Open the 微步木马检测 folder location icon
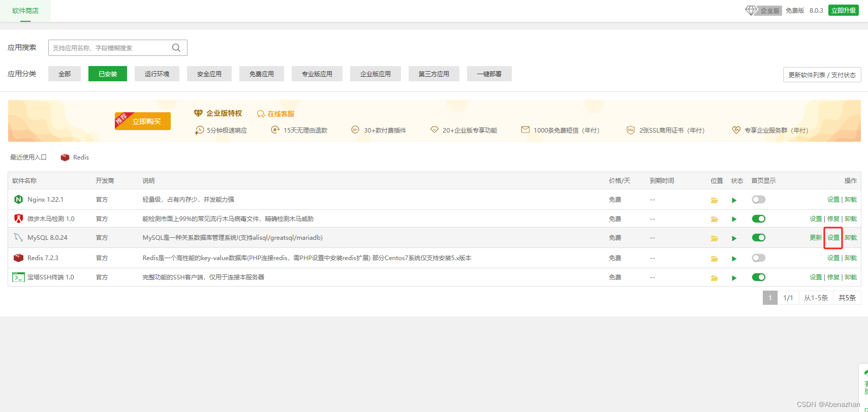 click(715, 219)
